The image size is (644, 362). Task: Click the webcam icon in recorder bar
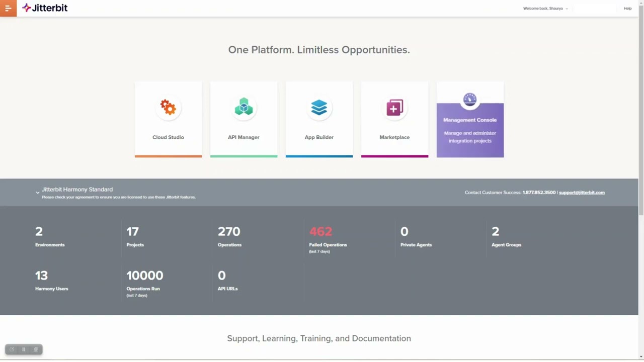pos(36,349)
